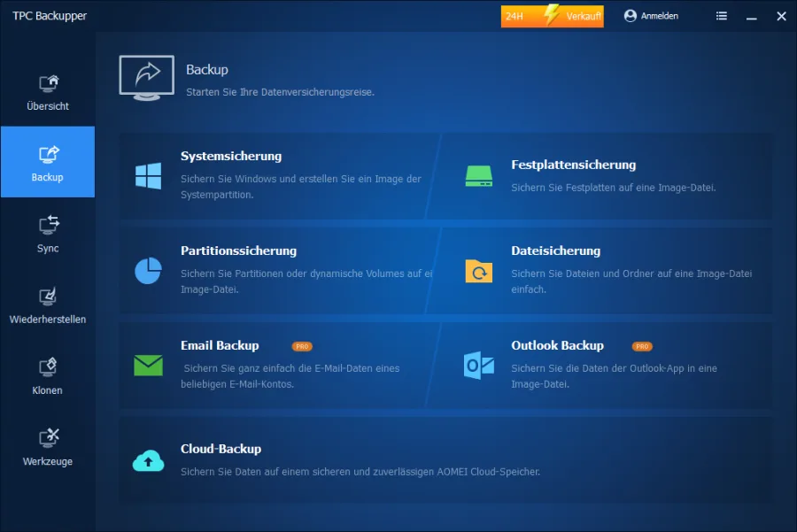Open the Werkzeuge sidebar icon
The image size is (797, 532).
pyautogui.click(x=49, y=438)
